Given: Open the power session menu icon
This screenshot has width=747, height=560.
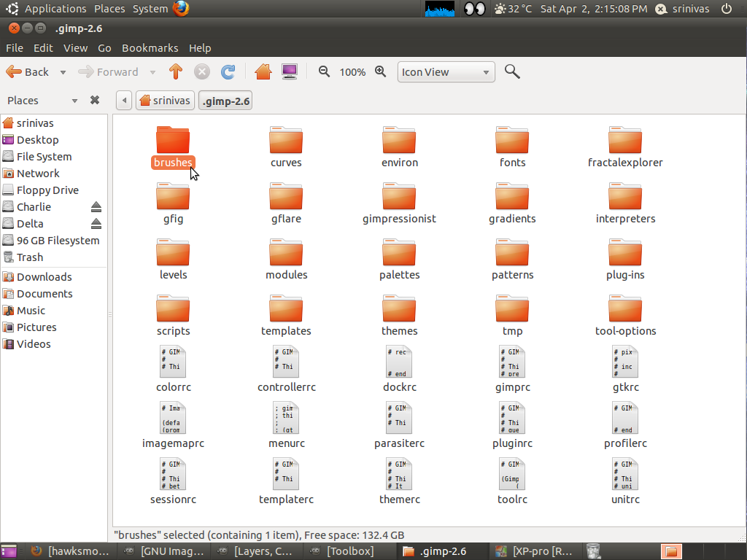Looking at the screenshot, I should [x=727, y=9].
